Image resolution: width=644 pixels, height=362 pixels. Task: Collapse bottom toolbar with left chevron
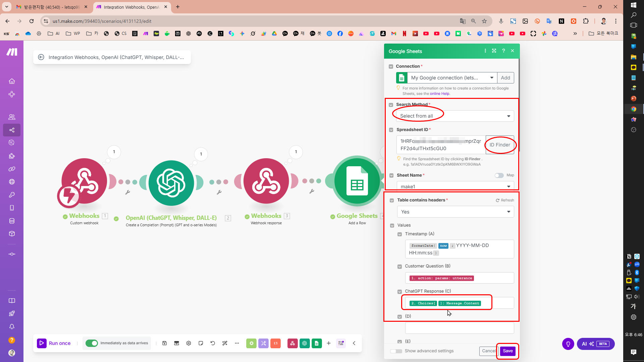coord(354,343)
